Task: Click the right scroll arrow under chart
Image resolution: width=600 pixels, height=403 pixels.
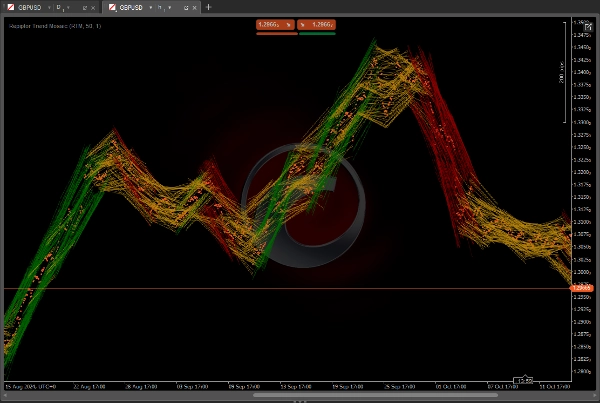Action: (x=596, y=395)
